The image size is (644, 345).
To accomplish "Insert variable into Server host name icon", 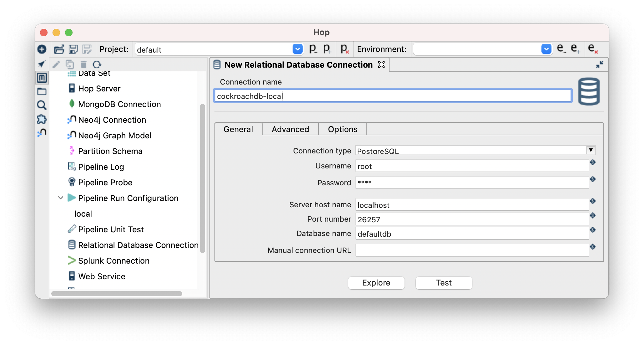I will click(593, 201).
